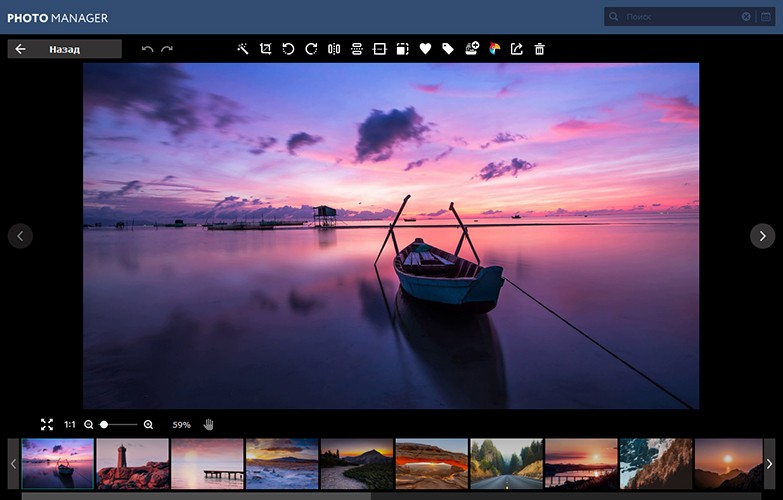Flip the photo vertically
The height and width of the screenshot is (500, 783).
coord(357,48)
